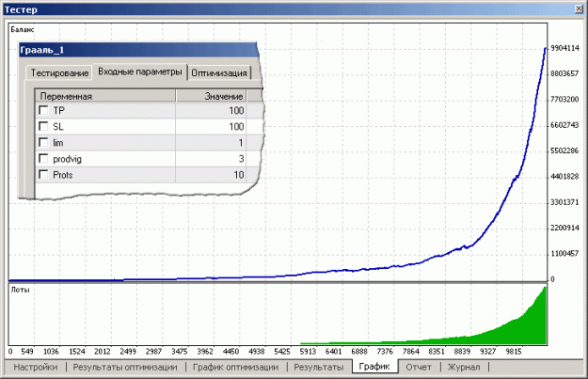Enable the SL parameter checkbox

click(43, 126)
